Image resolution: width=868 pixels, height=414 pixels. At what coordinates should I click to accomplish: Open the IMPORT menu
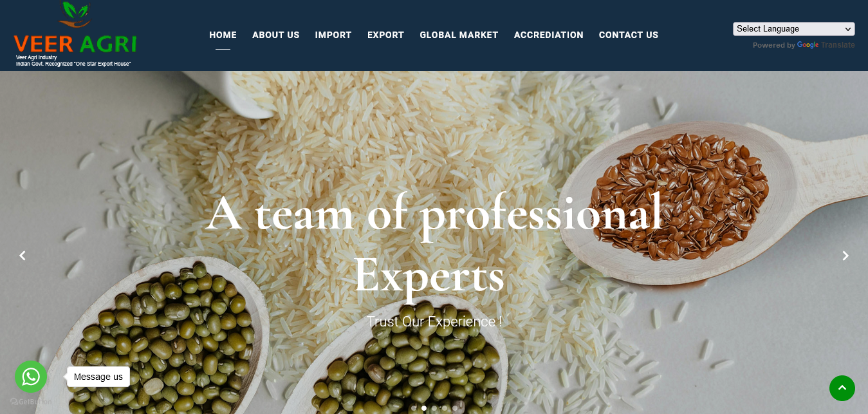tap(333, 35)
